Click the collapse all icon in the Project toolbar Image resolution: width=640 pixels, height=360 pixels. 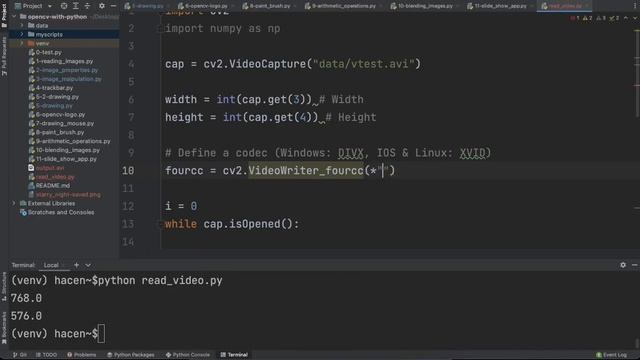coord(87,6)
